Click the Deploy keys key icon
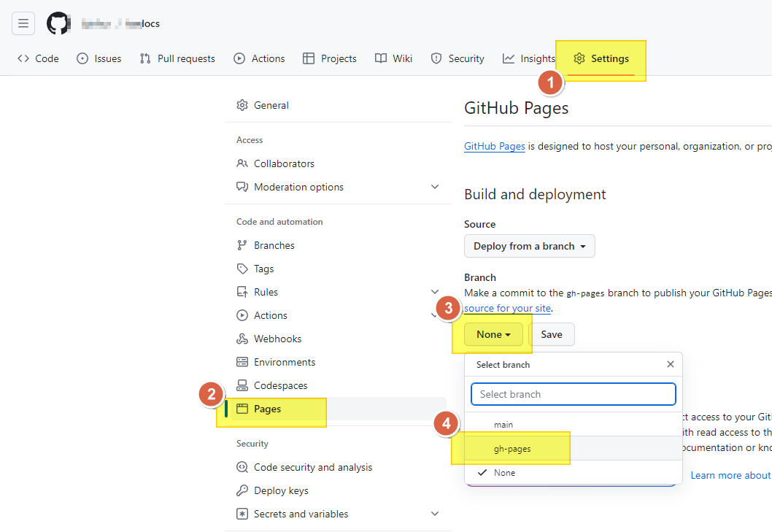Viewport: 772px width, 532px height. point(242,490)
